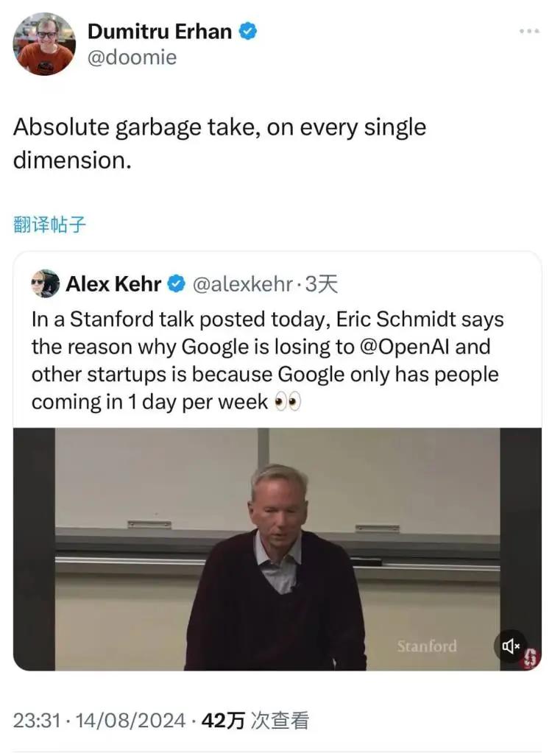Screen dimensions: 552x756
Task: Click the verified badge beside Alex Kehr
Action: point(177,284)
